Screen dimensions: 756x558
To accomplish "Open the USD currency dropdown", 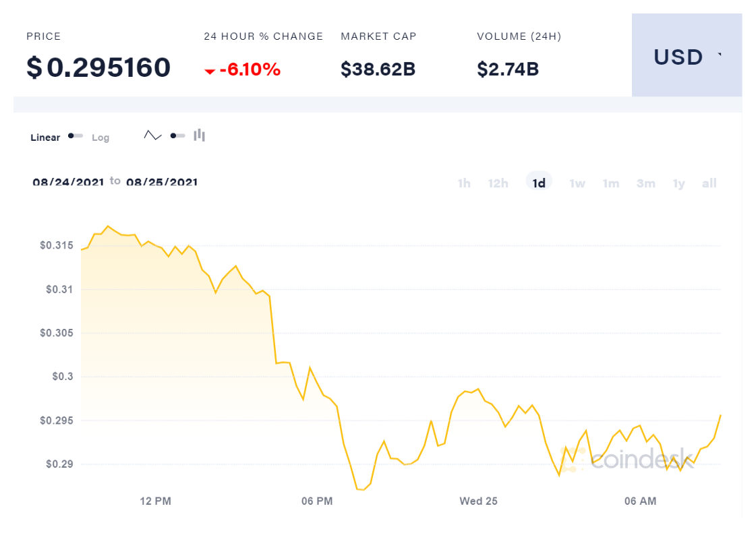I will pyautogui.click(x=687, y=57).
